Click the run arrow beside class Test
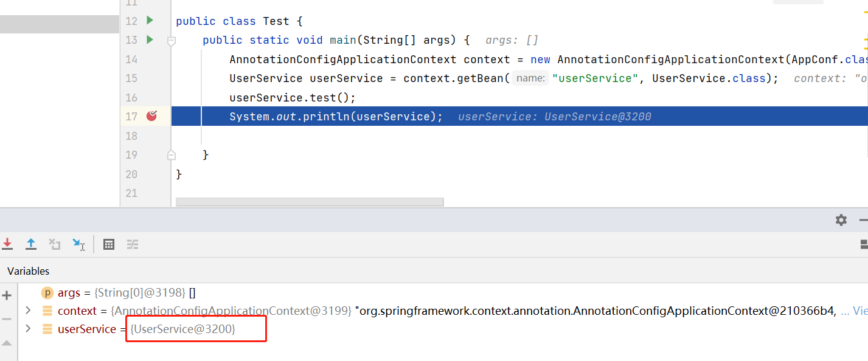868x361 pixels. tap(150, 21)
